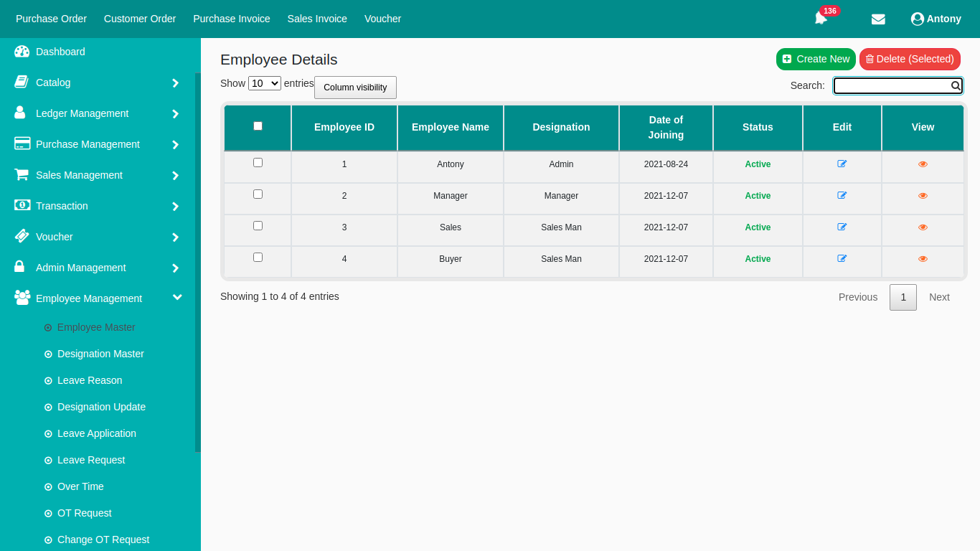Go to Designation Master in sidebar
The image size is (980, 551).
(x=100, y=354)
